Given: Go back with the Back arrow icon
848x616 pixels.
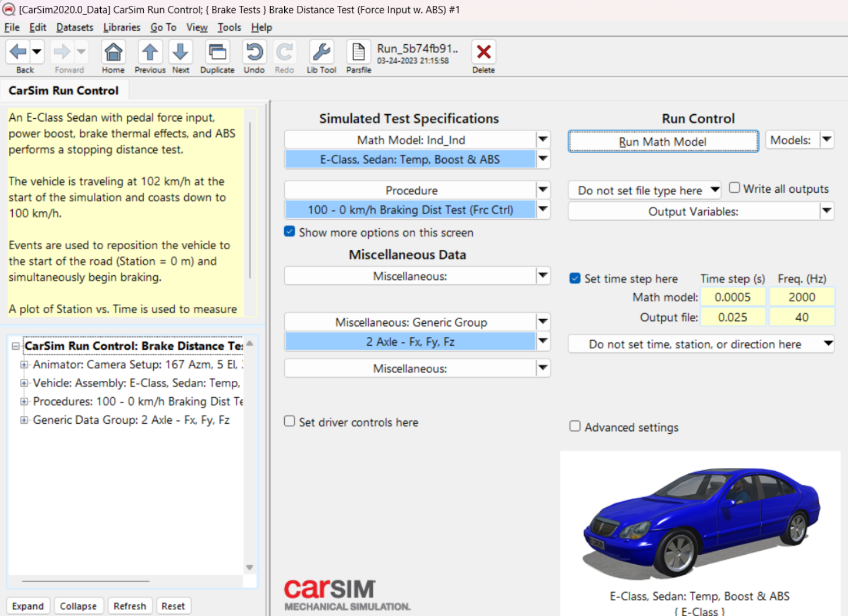Looking at the screenshot, I should [18, 52].
